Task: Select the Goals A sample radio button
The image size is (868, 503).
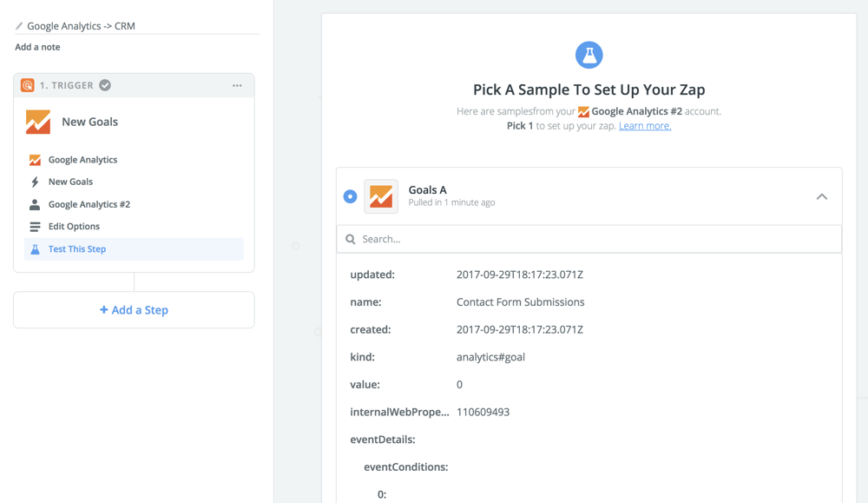Action: point(350,196)
